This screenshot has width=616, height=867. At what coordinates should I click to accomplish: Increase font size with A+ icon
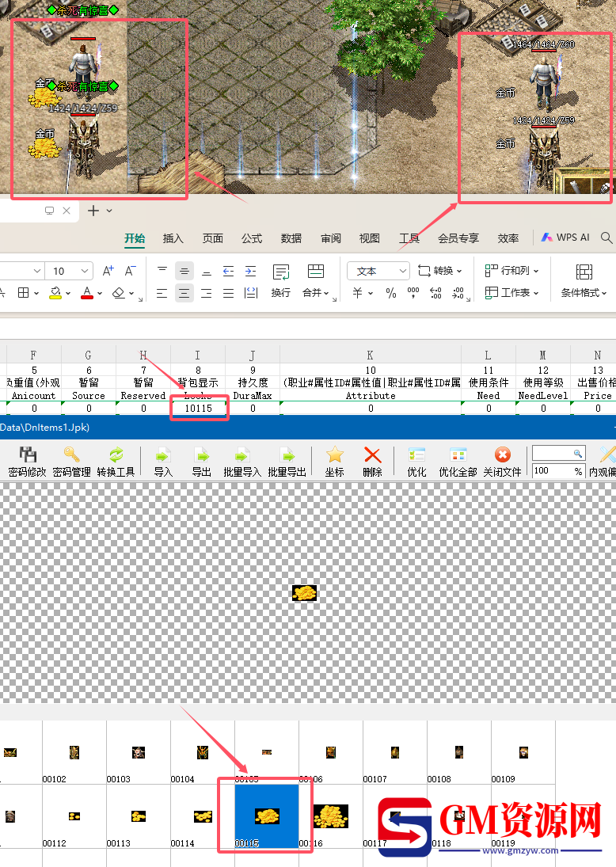[x=108, y=270]
